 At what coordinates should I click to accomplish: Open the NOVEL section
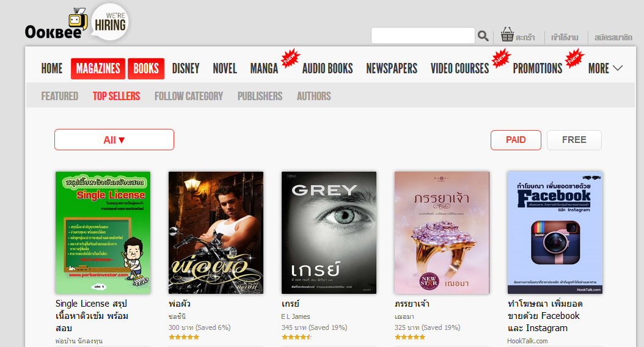click(225, 68)
